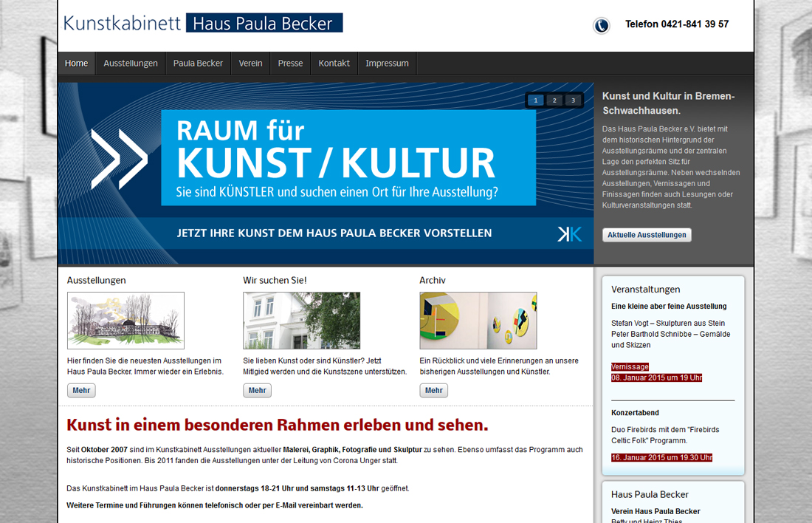812x523 pixels.
Task: Click the KK logo on the banner
Action: tap(570, 234)
